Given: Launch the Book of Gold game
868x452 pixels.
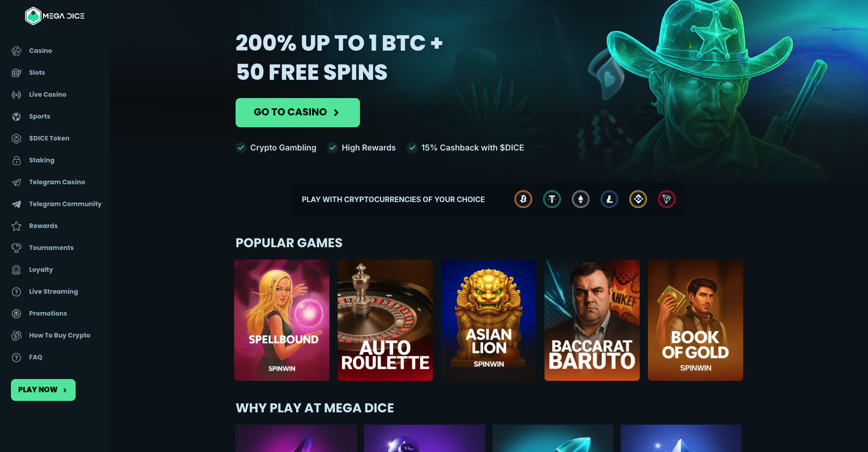Looking at the screenshot, I should (x=695, y=320).
